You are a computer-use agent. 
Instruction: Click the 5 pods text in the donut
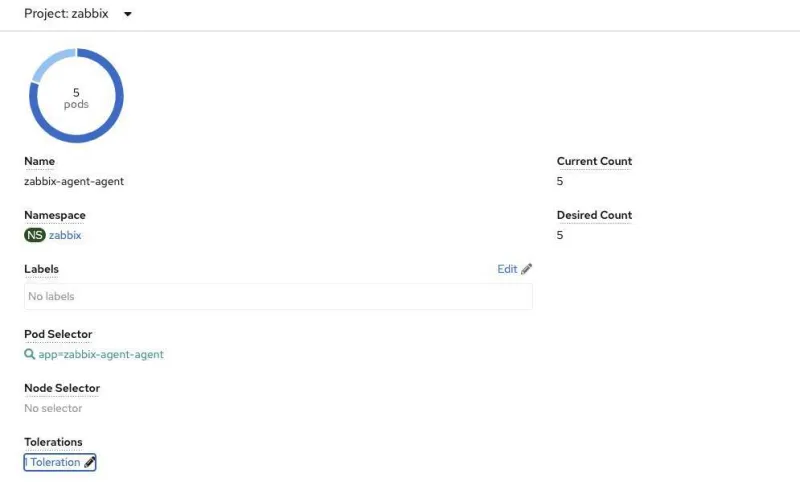click(x=76, y=98)
